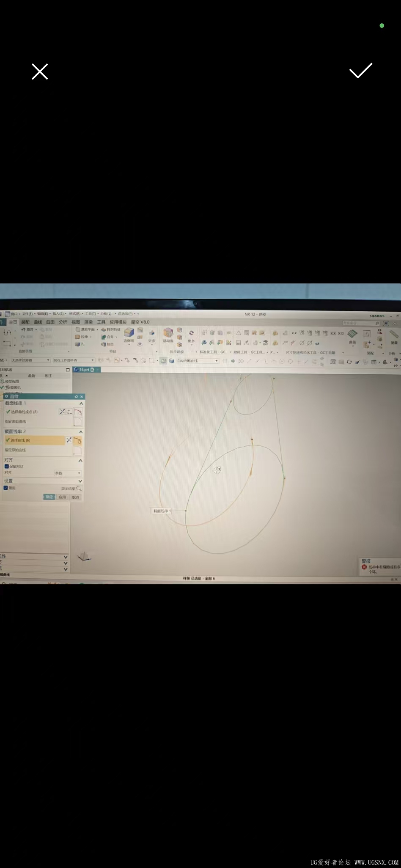Viewport: 401px width, 868px height.
Task: Click the 抽壳 shell tool
Action: (x=107, y=344)
